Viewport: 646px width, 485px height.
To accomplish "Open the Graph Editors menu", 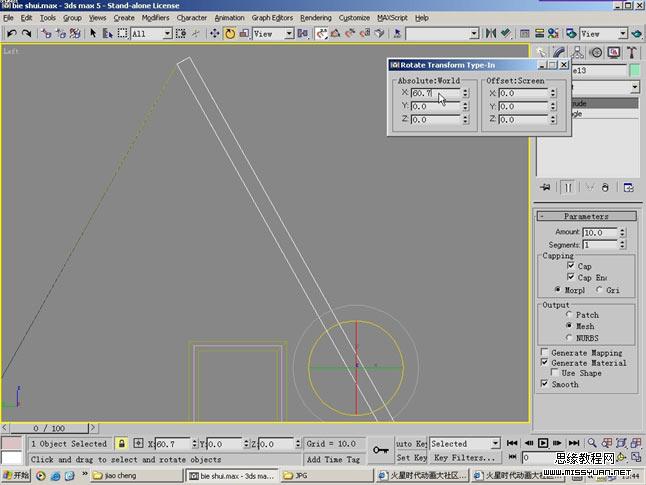I will coord(272,18).
